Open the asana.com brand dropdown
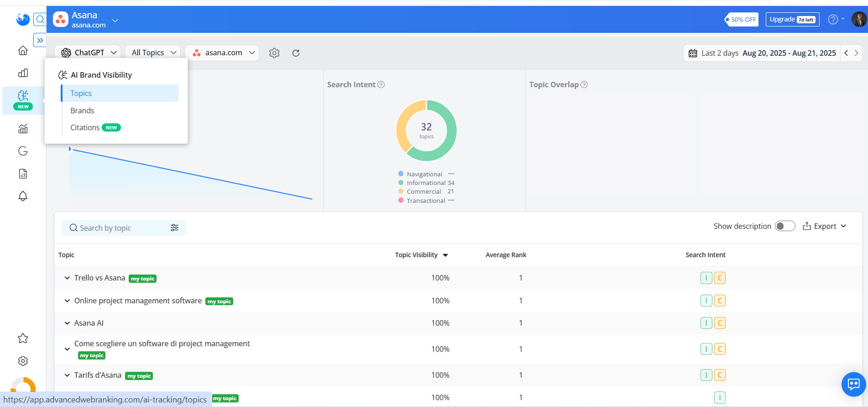868x407 pixels. [x=222, y=53]
